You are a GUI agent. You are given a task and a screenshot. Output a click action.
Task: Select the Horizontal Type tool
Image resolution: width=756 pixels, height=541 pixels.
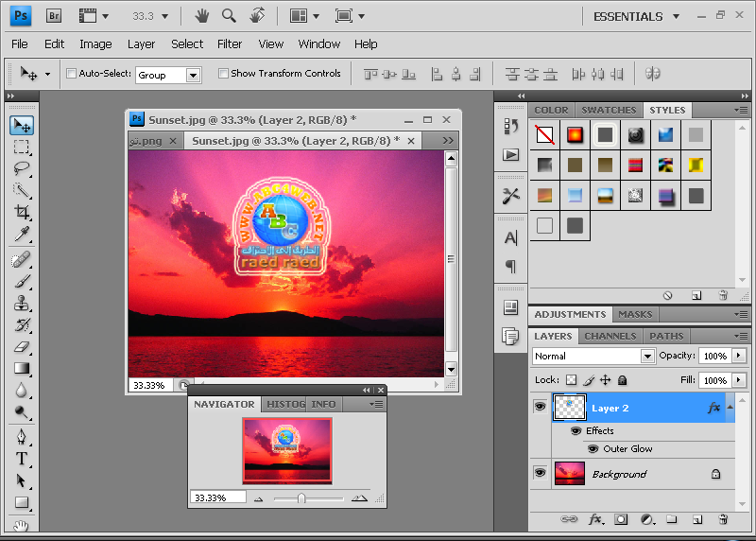(21, 459)
